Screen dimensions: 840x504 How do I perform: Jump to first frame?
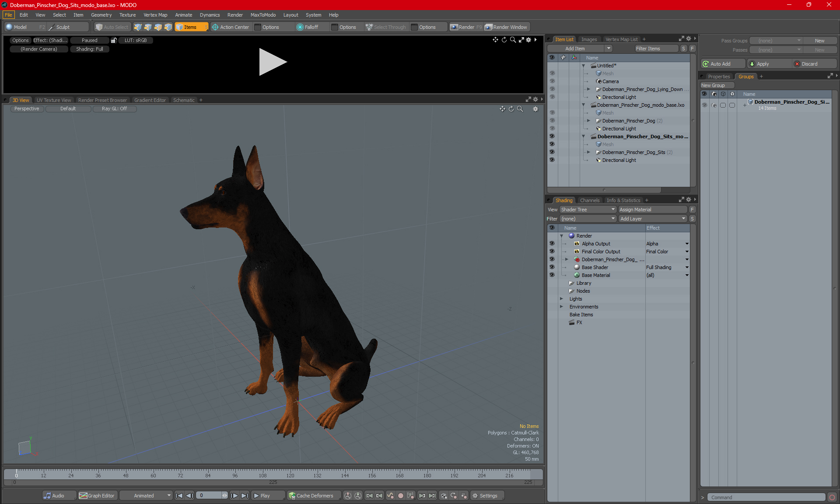pyautogui.click(x=179, y=496)
